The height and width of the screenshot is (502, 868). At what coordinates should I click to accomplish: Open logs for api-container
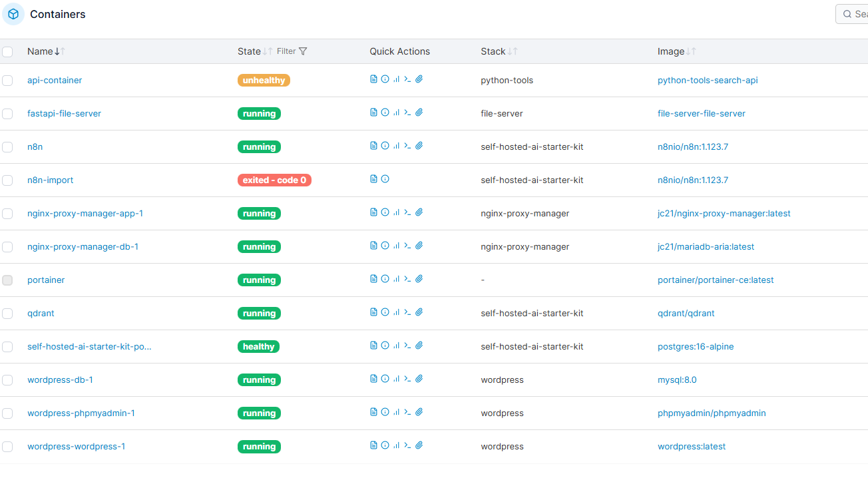click(x=373, y=79)
